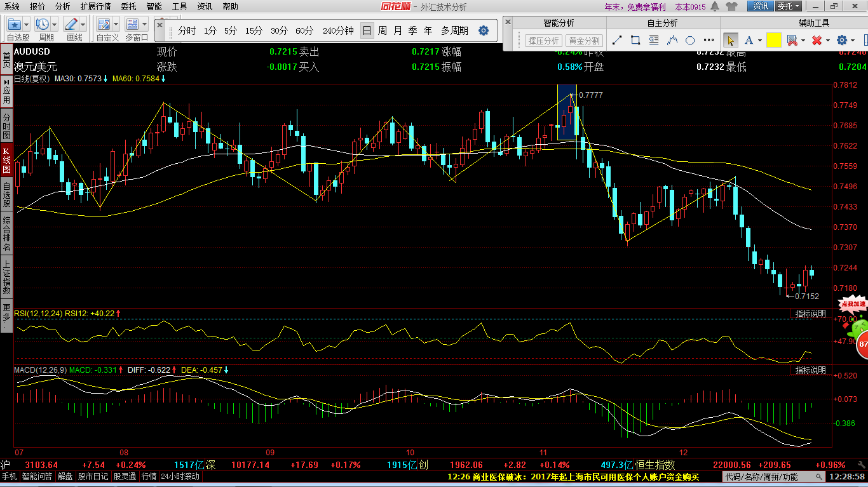Open the 报价 menu

[37, 6]
